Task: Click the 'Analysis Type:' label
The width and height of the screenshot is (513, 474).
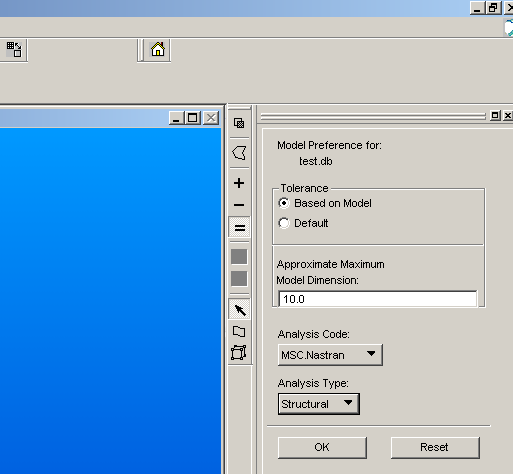Action: 313,383
